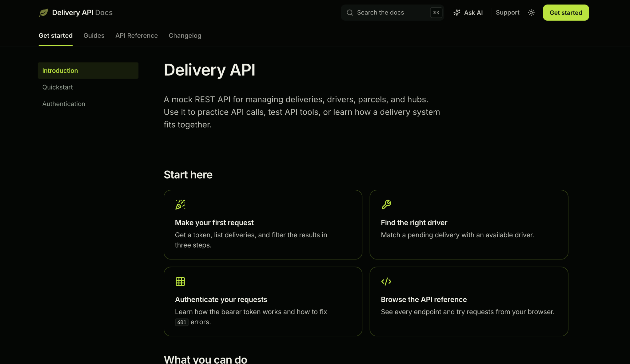Open the Support link

click(x=508, y=13)
